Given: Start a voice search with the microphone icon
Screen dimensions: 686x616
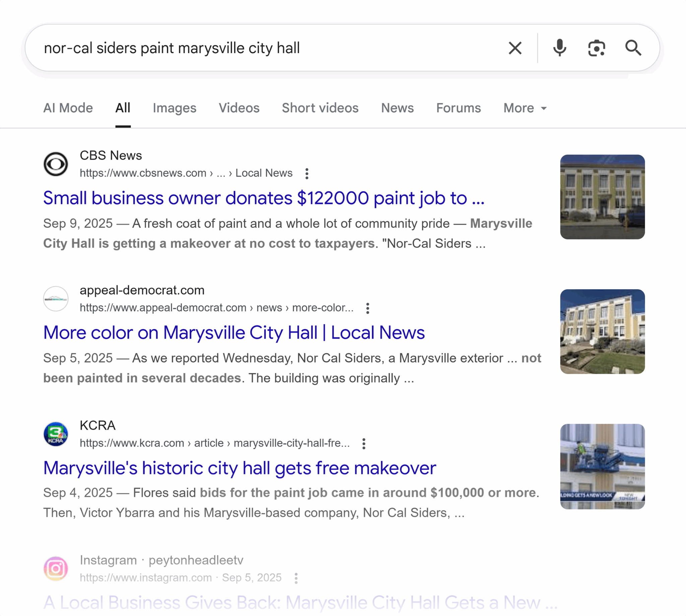Looking at the screenshot, I should (x=559, y=48).
